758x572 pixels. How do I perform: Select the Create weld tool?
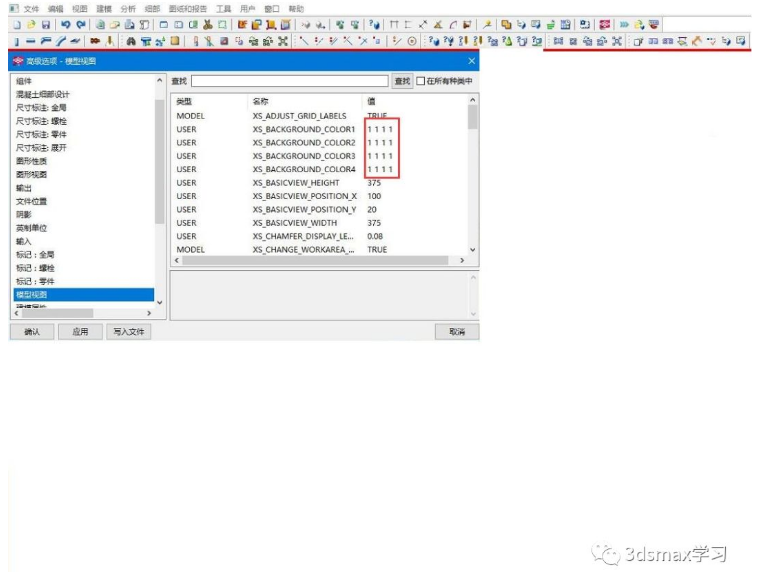pyautogui.click(x=110, y=42)
